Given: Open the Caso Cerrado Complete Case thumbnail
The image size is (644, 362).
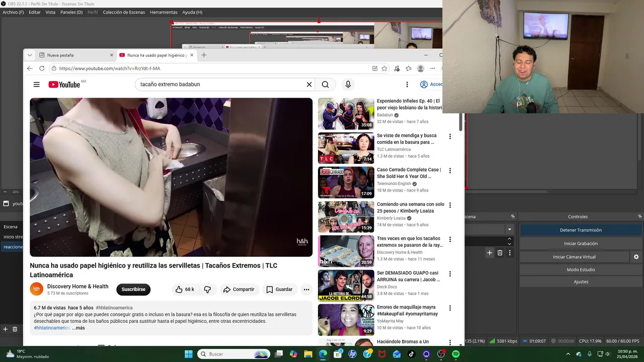Looking at the screenshot, I should pos(346,183).
